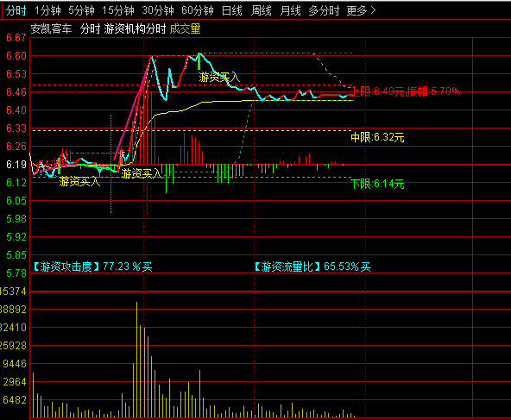Click the 游资攻击度 77.23% readout
The height and width of the screenshot is (420, 511).
92,266
